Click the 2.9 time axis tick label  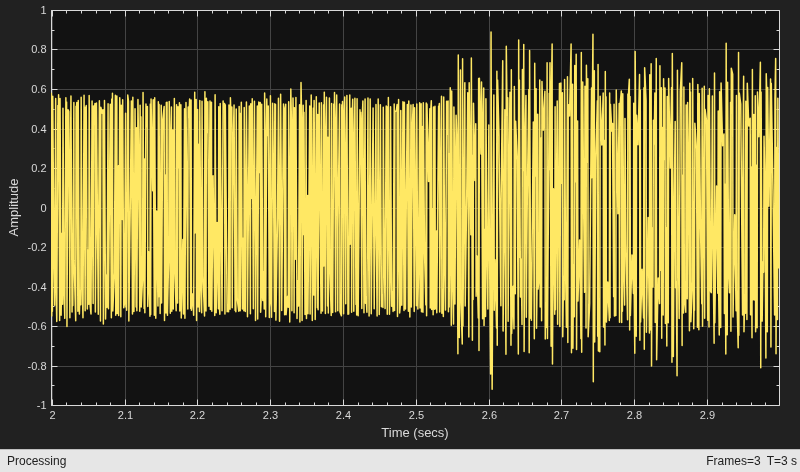(707, 415)
